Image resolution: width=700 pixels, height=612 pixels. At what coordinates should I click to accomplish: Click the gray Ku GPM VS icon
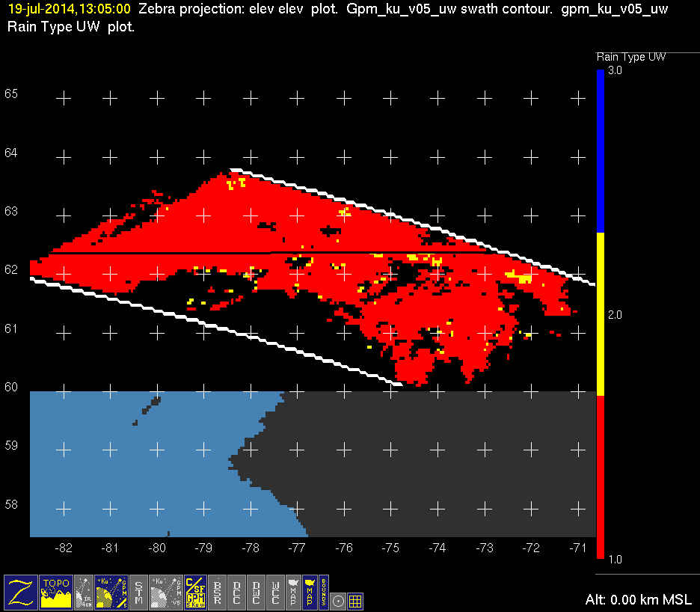[166, 591]
